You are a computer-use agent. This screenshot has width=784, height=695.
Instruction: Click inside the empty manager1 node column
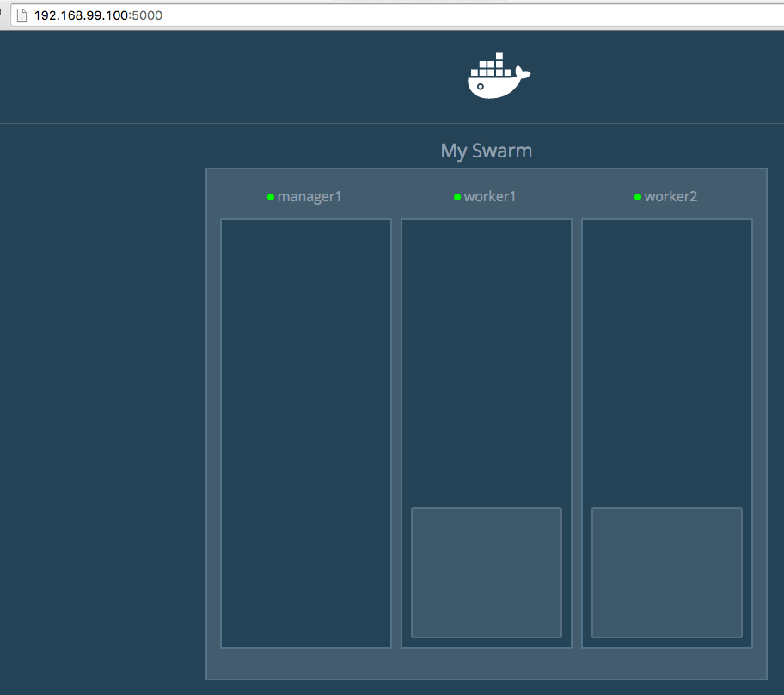(306, 430)
